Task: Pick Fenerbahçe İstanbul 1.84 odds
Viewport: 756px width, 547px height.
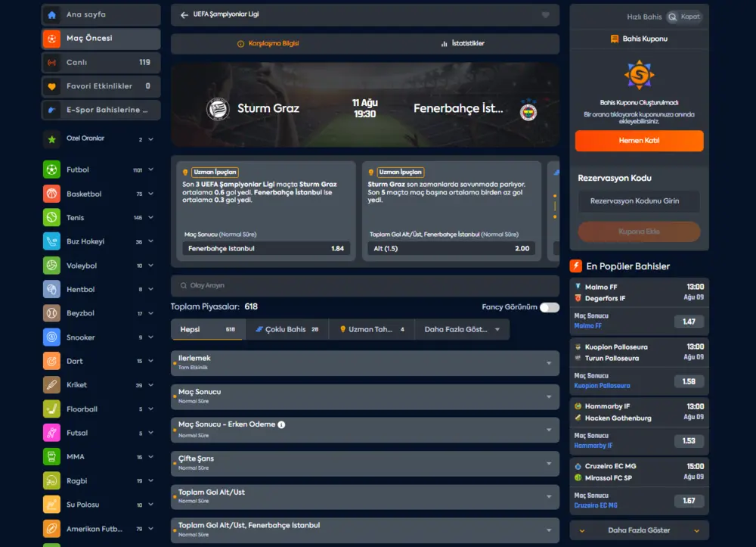Action: 265,248
